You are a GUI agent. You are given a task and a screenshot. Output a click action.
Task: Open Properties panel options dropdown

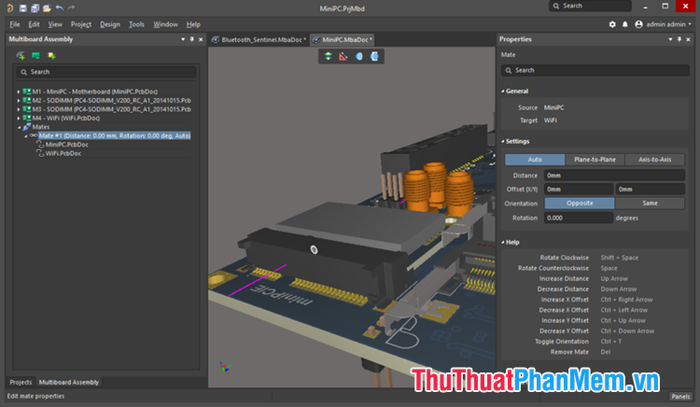pos(670,39)
